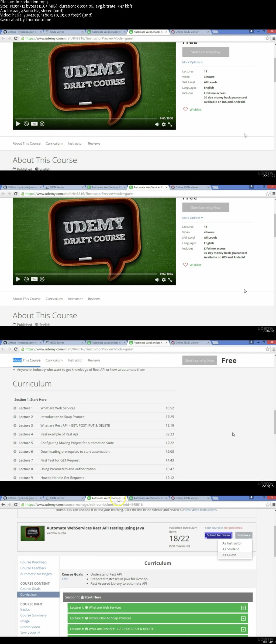Open video settings gear in 00:02:09 frame

[x=164, y=280]
